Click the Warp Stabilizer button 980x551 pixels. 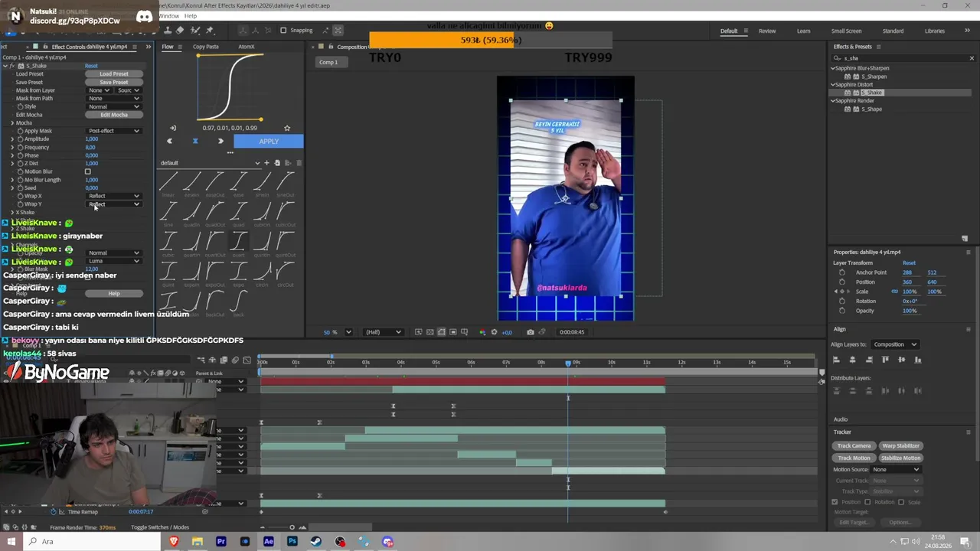tap(900, 445)
